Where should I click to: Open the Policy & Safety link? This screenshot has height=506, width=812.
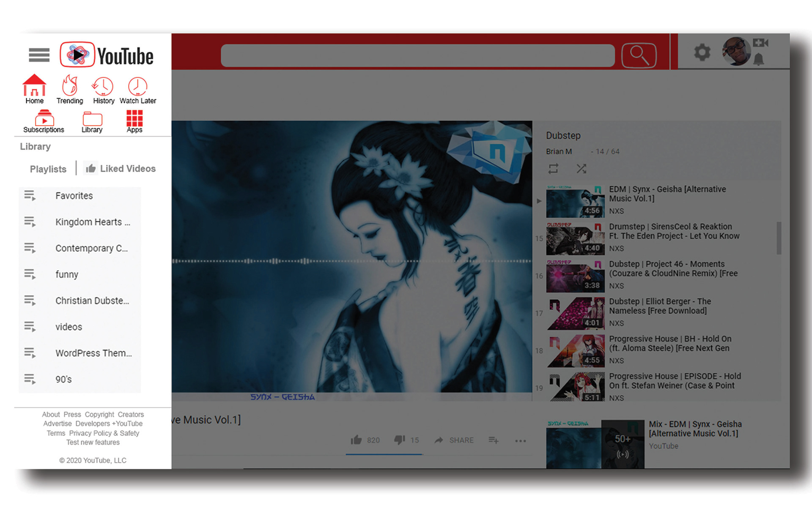[x=116, y=433]
